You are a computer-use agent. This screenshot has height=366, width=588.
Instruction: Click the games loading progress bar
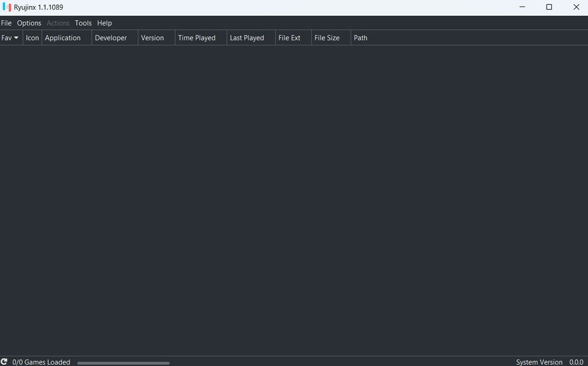pos(123,363)
